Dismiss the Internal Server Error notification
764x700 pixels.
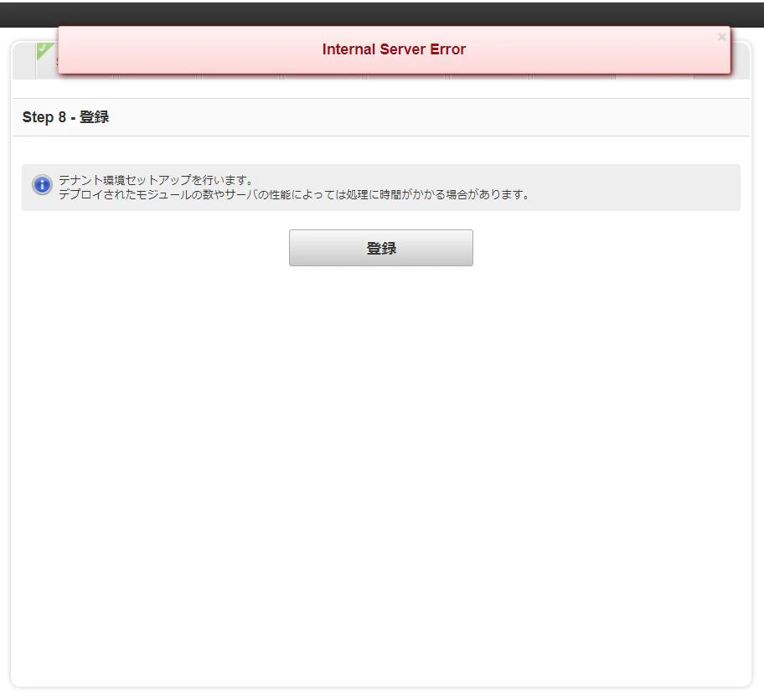point(721,37)
